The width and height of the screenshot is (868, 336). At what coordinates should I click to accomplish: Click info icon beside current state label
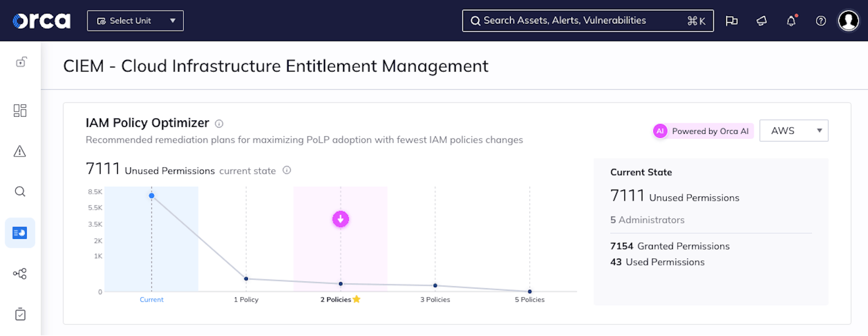(287, 170)
